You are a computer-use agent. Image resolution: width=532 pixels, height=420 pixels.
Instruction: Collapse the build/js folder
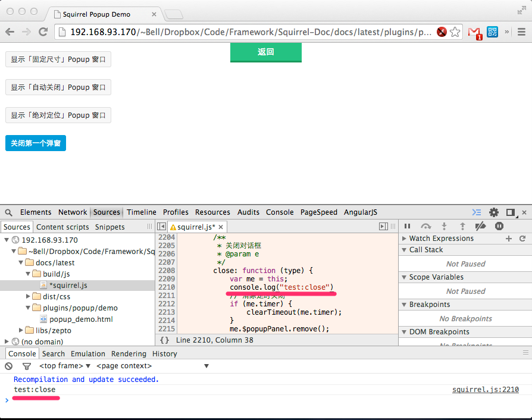(28, 274)
